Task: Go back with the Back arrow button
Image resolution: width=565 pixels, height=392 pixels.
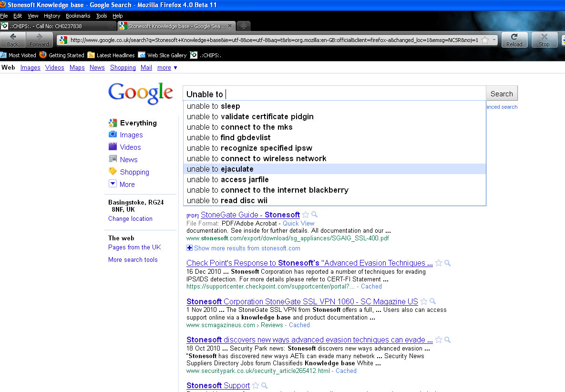Action: (12, 40)
